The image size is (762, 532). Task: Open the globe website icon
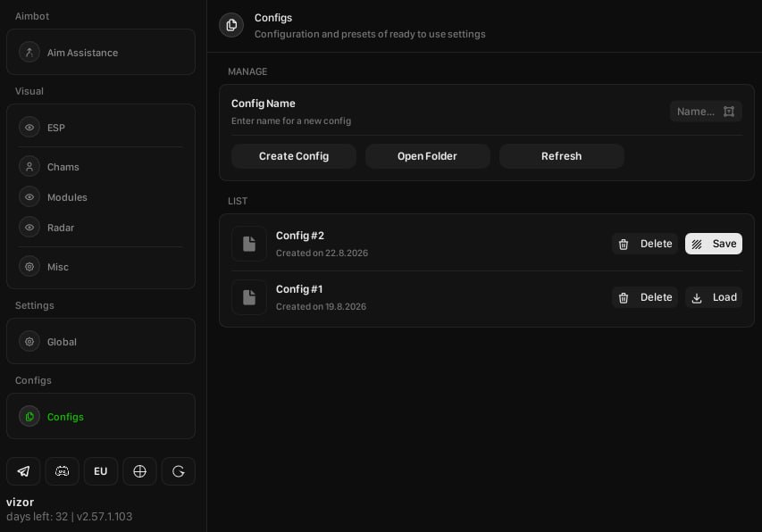[139, 470]
